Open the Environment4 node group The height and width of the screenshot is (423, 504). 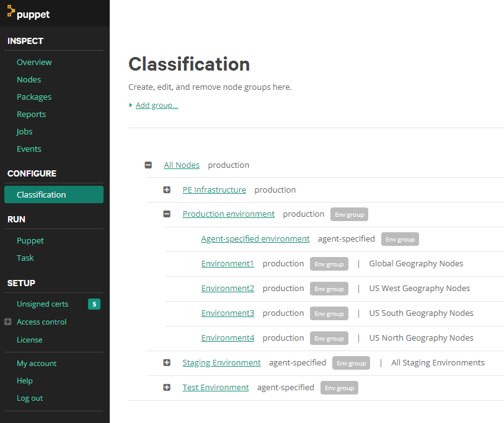pos(228,338)
